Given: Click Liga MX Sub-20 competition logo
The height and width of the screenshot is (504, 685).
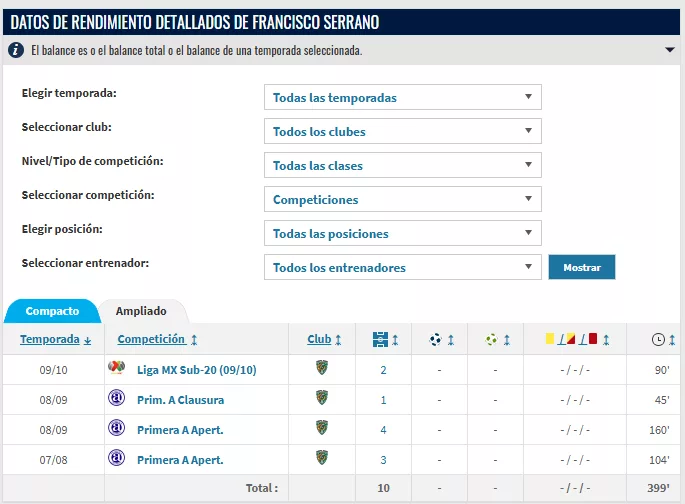Looking at the screenshot, I should point(116,368).
